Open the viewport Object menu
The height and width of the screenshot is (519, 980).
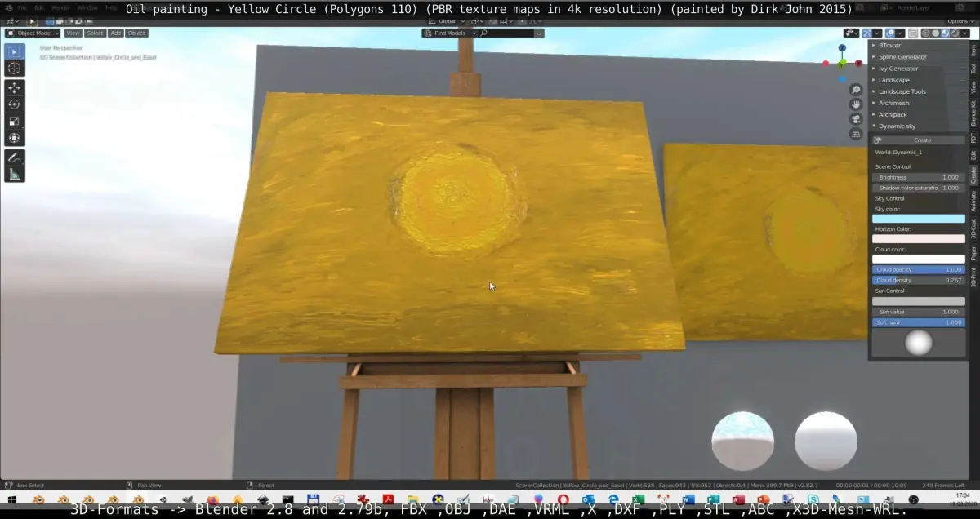(136, 33)
